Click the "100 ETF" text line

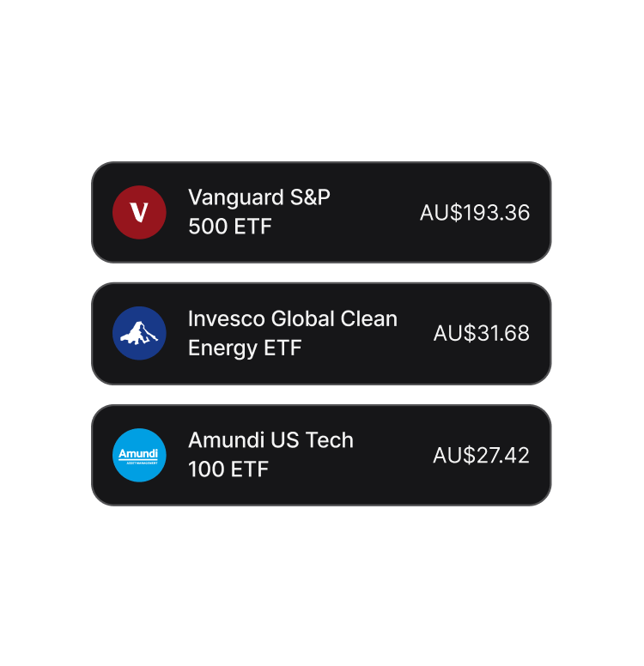pyautogui.click(x=228, y=469)
